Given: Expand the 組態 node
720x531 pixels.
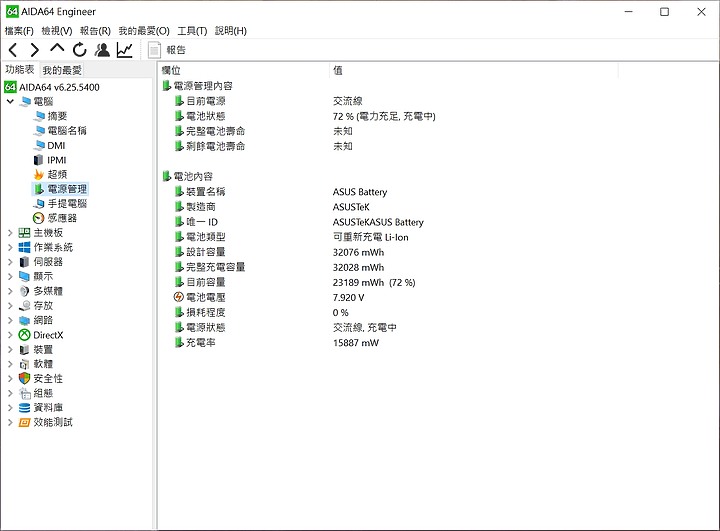Looking at the screenshot, I should (10, 393).
